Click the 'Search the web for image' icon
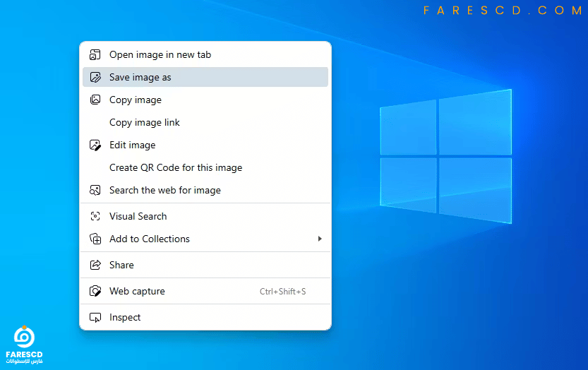This screenshot has height=370, width=588. 95,190
